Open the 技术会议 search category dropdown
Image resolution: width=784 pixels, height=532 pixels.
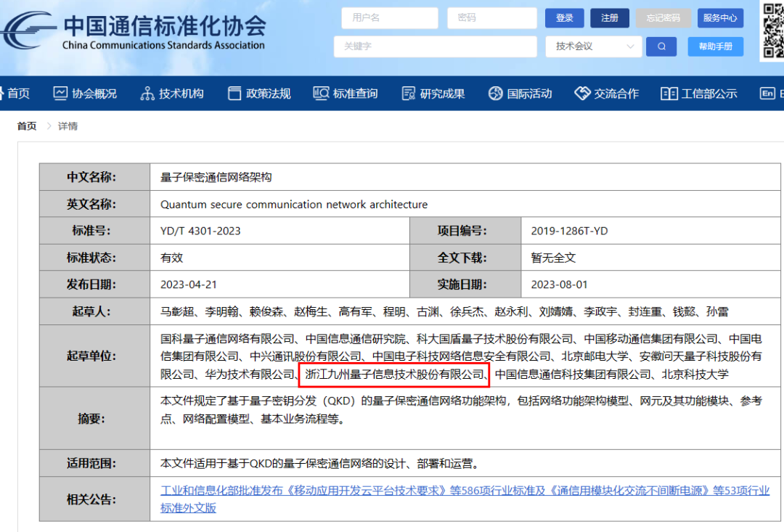(x=594, y=46)
